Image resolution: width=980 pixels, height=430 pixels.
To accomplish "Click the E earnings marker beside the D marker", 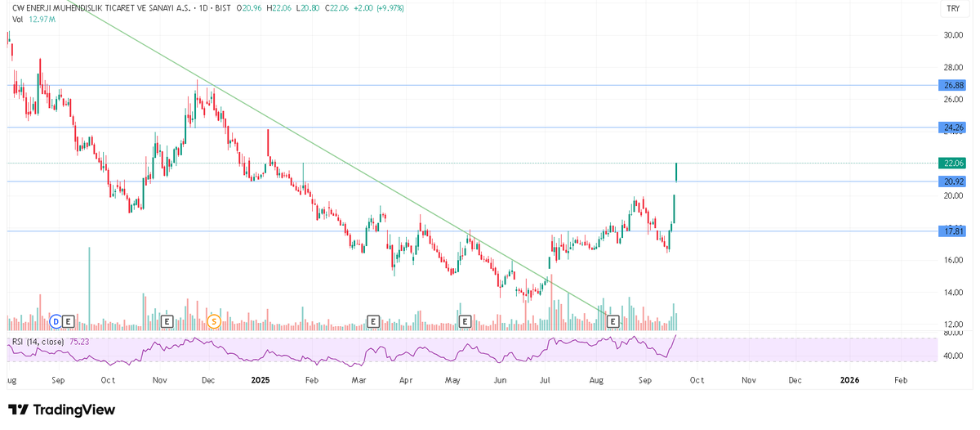I will tap(69, 320).
